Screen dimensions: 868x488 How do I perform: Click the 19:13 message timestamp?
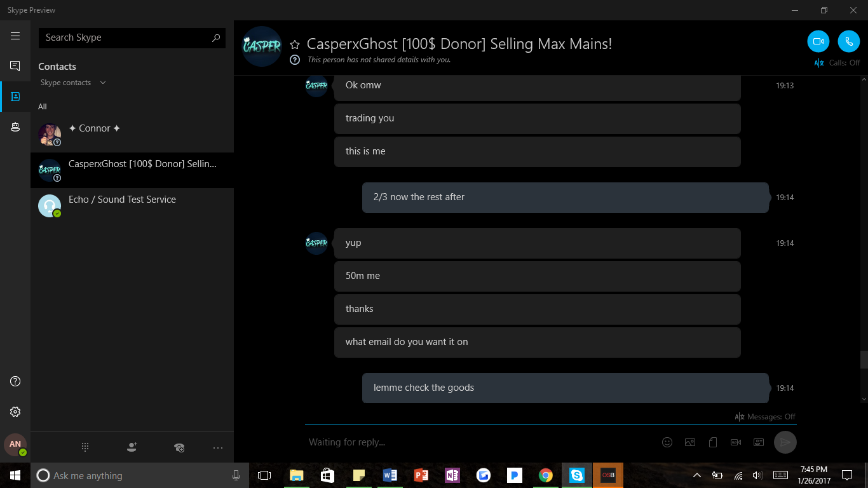[x=785, y=86]
